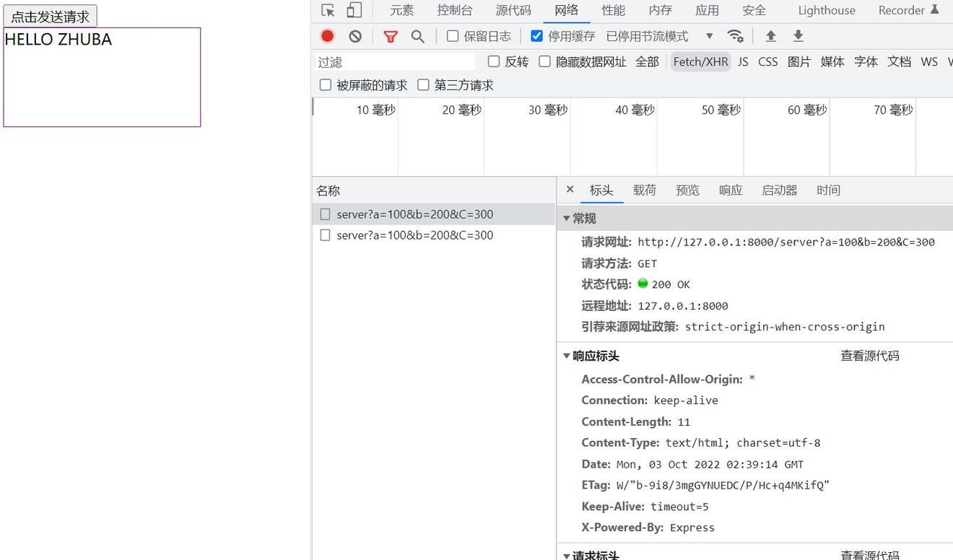Open the 响应 tab of request details
The image size is (953, 560).
pos(730,191)
